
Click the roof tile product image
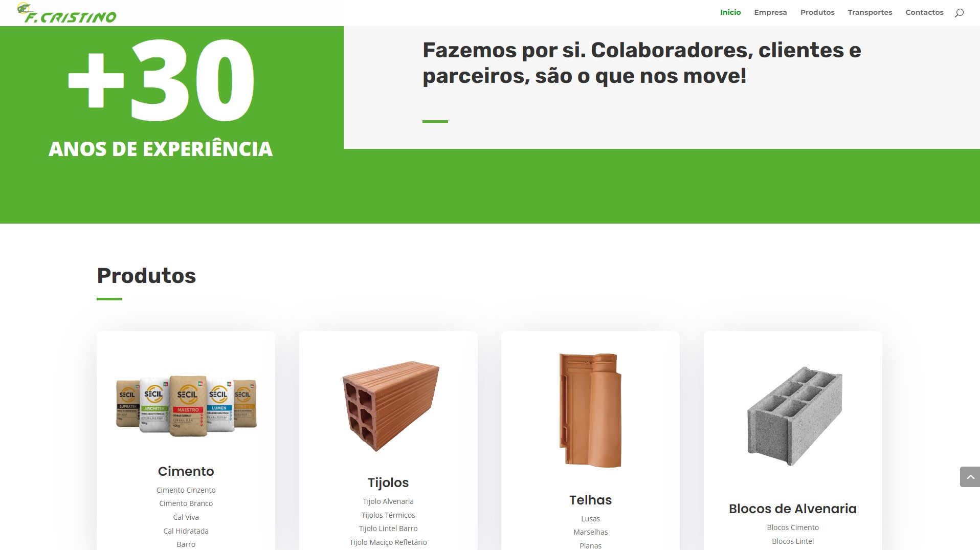tap(590, 410)
